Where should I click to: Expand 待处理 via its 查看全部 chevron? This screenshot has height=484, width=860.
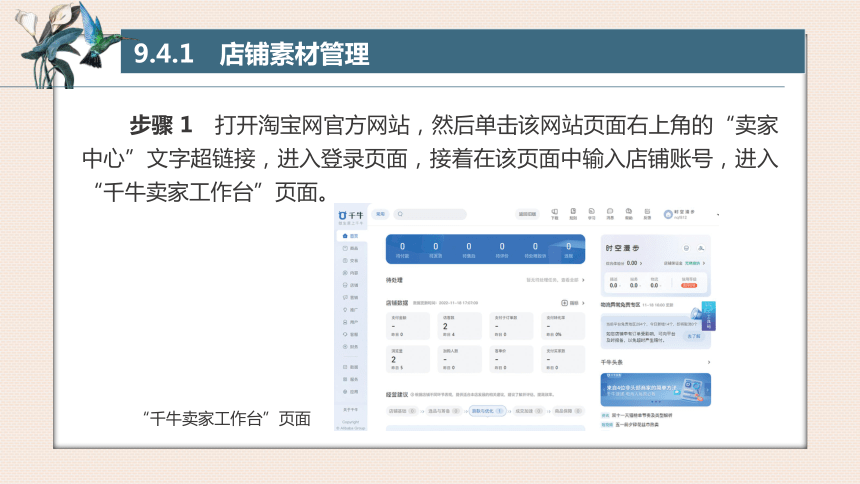pyautogui.click(x=583, y=280)
